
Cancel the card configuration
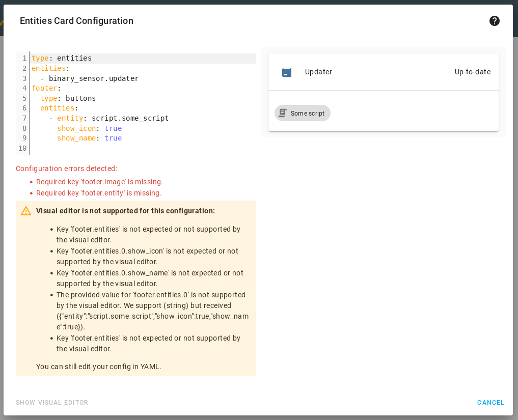(x=490, y=403)
